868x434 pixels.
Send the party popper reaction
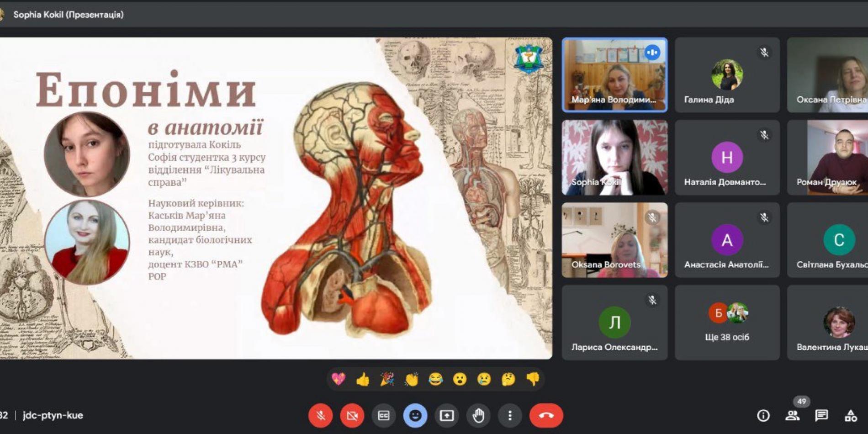pyautogui.click(x=387, y=379)
